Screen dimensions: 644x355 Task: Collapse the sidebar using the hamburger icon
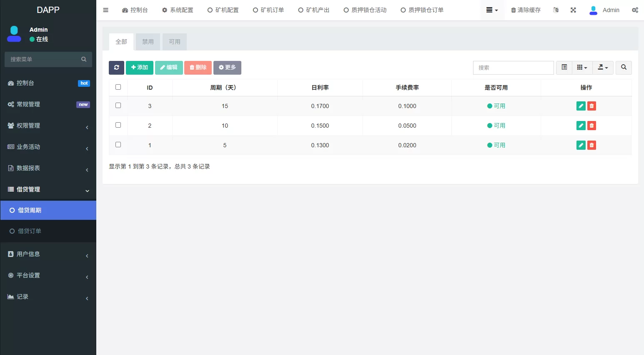105,10
